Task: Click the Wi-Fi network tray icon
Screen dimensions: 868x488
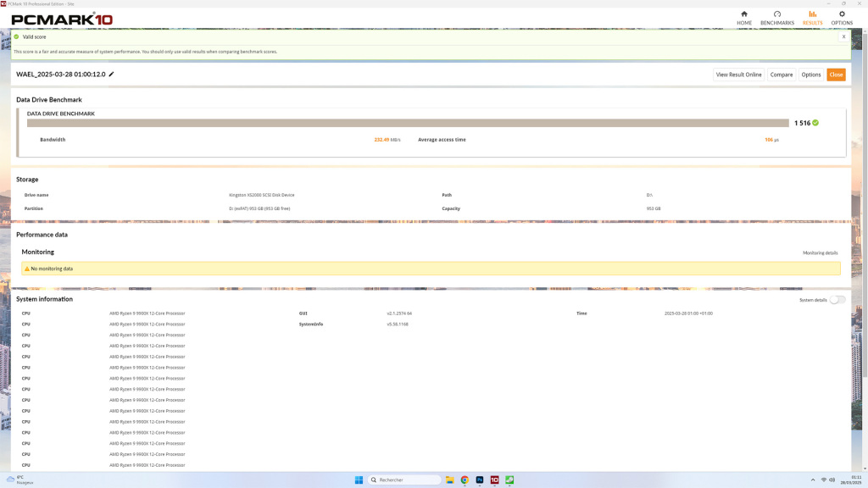Action: pyautogui.click(x=823, y=480)
